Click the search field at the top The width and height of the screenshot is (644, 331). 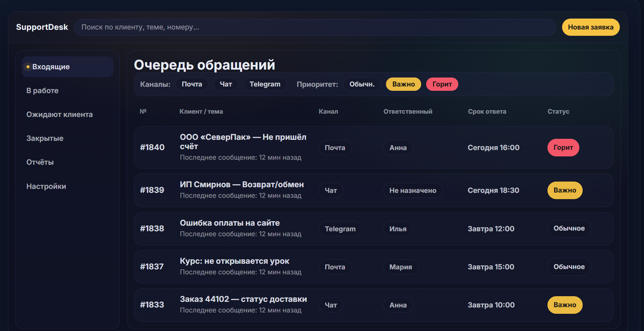(x=315, y=27)
